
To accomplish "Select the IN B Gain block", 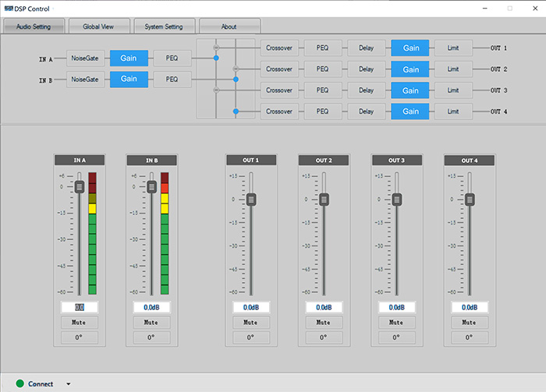I will pyautogui.click(x=129, y=79).
